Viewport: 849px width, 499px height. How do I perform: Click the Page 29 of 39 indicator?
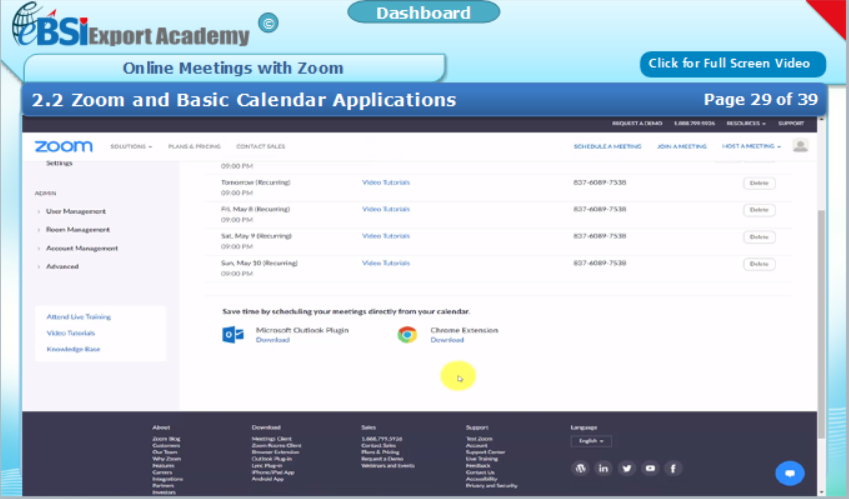coord(760,100)
